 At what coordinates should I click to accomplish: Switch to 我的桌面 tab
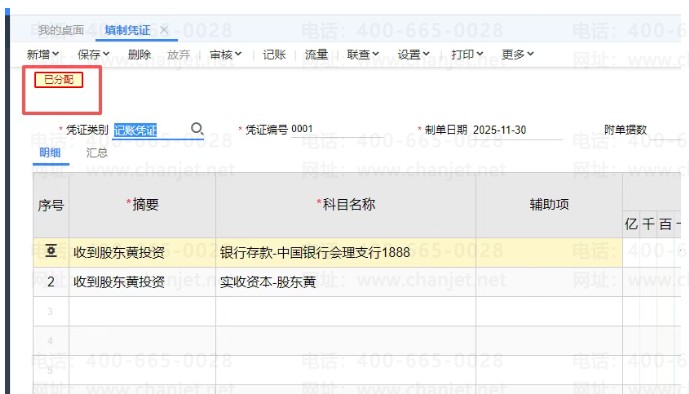point(61,30)
